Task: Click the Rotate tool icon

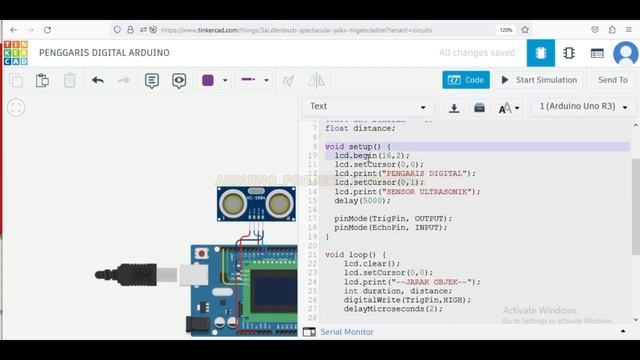Action: [x=289, y=80]
